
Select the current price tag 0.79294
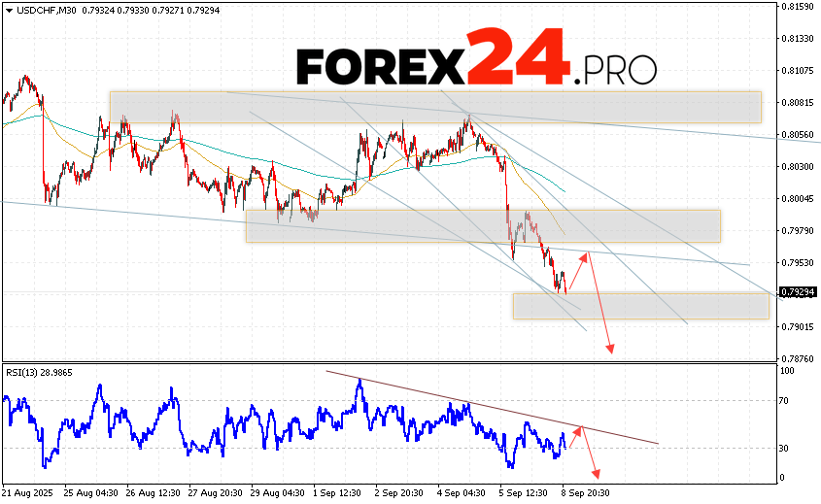799,292
